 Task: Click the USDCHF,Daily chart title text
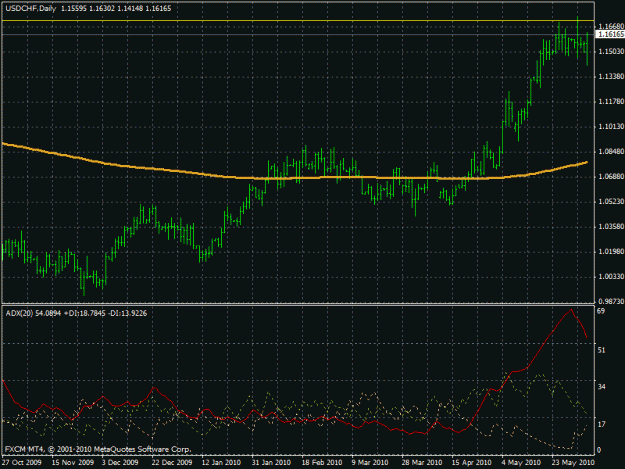[31, 8]
